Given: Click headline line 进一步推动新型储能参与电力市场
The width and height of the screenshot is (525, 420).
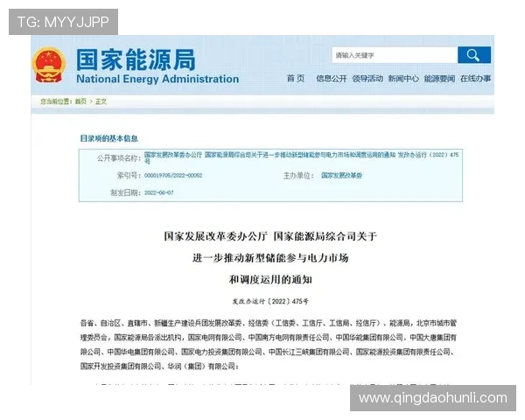Looking at the screenshot, I should (x=270, y=258).
